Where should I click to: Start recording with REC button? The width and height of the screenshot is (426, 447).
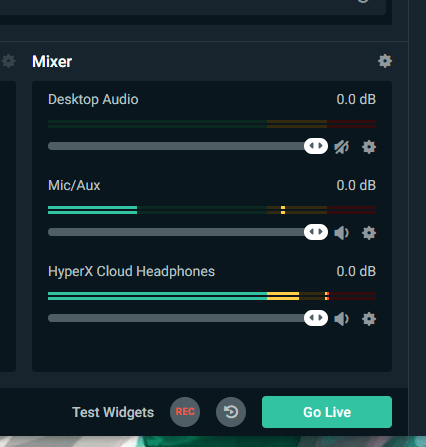click(185, 412)
